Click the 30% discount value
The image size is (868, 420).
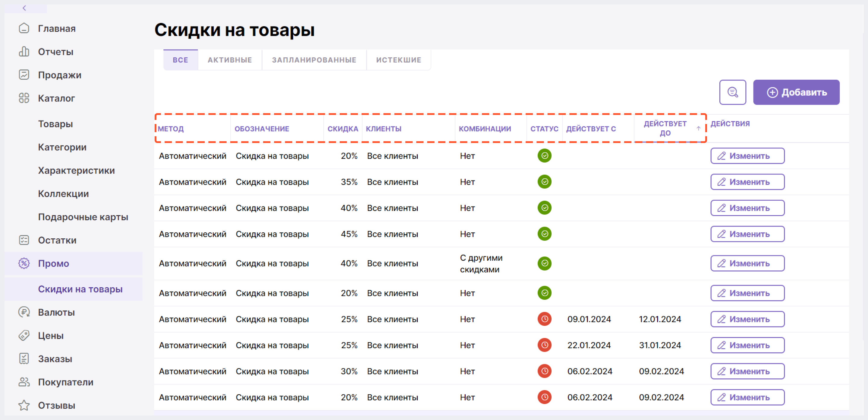[x=349, y=371]
